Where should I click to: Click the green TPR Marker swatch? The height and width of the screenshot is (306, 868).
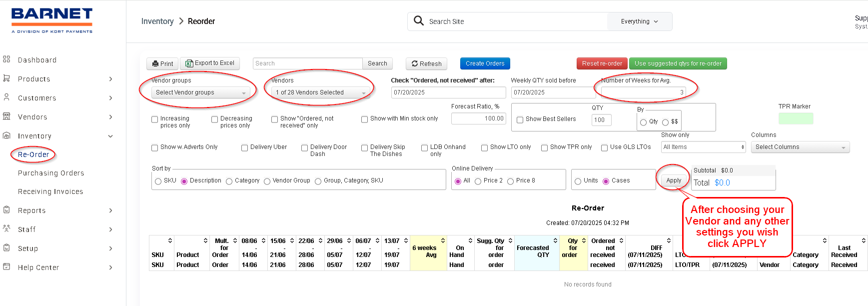click(x=796, y=118)
